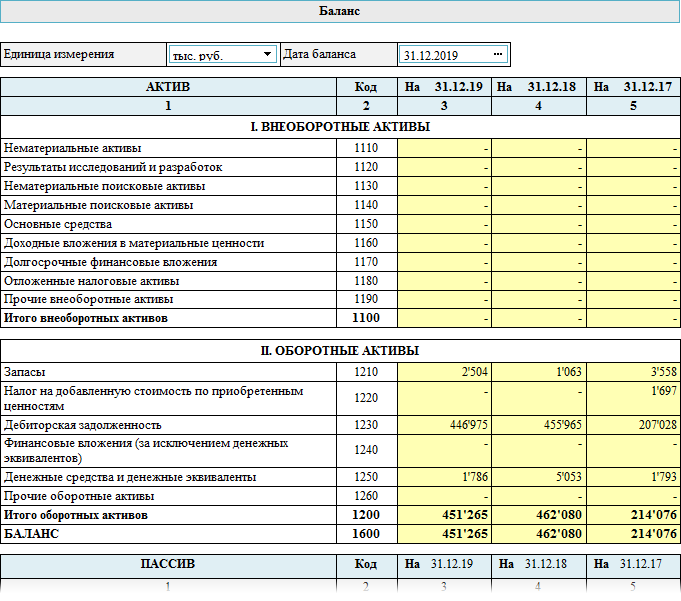
Task: Click 'Результаты исследований и разработок' row label
Action: 113,167
